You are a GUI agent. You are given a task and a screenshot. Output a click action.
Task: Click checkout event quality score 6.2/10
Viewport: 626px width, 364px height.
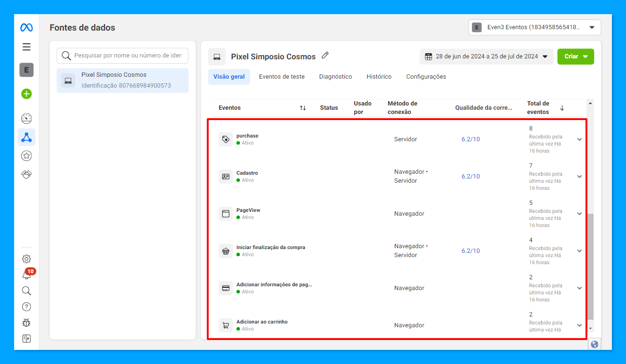tap(471, 251)
